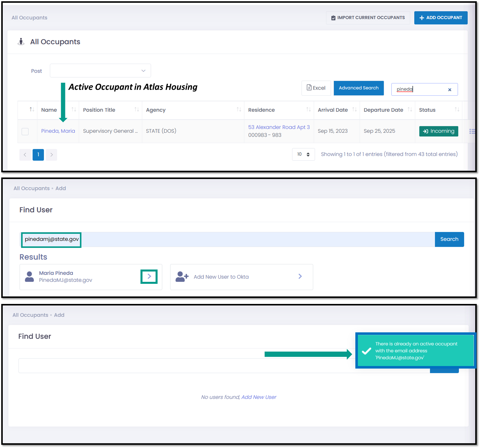The image size is (480, 448).
Task: Click the Import Current Occupants button
Action: (368, 18)
